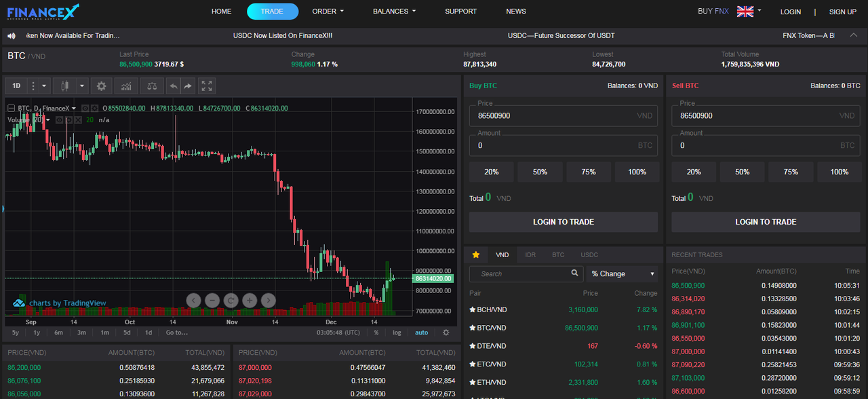Open the Indicators chart icon
The image size is (868, 399).
click(126, 86)
